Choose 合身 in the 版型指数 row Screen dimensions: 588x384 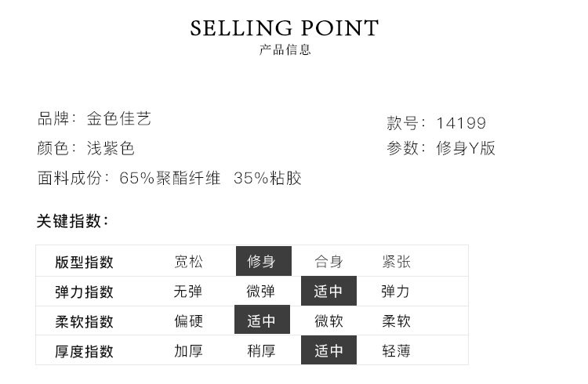point(328,262)
